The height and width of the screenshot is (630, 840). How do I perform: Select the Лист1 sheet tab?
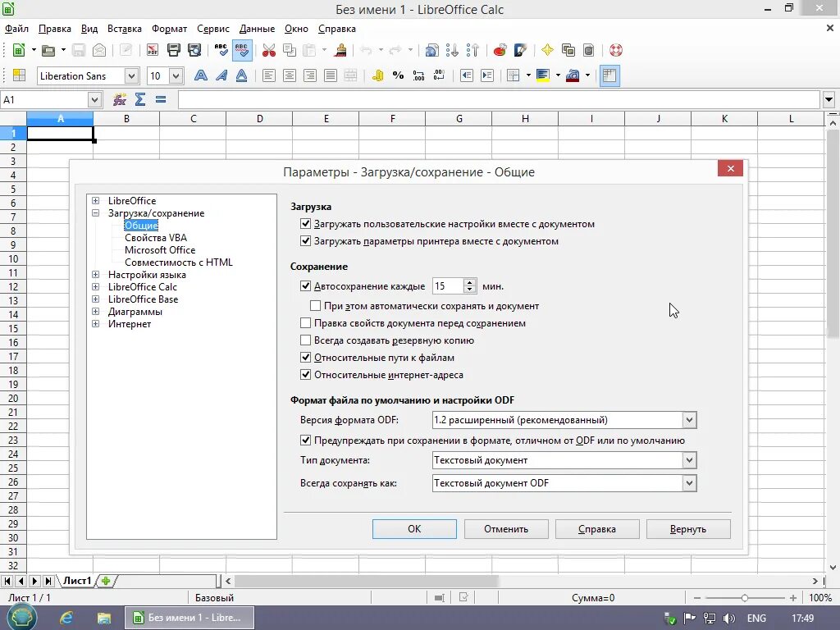[x=77, y=581]
